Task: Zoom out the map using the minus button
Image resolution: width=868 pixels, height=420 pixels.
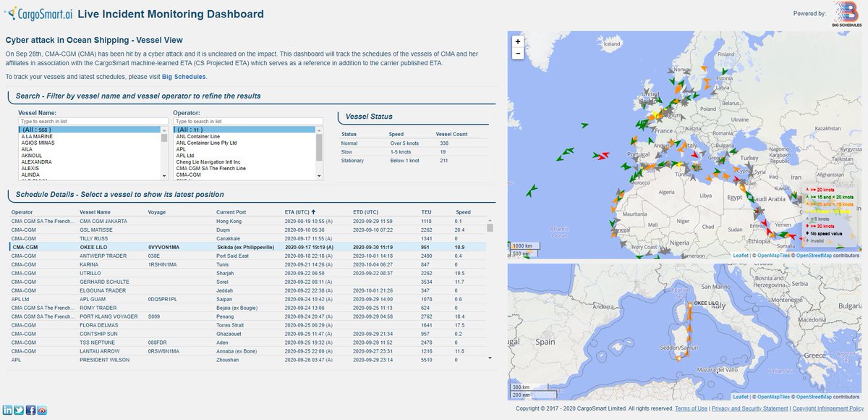Action: click(517, 53)
